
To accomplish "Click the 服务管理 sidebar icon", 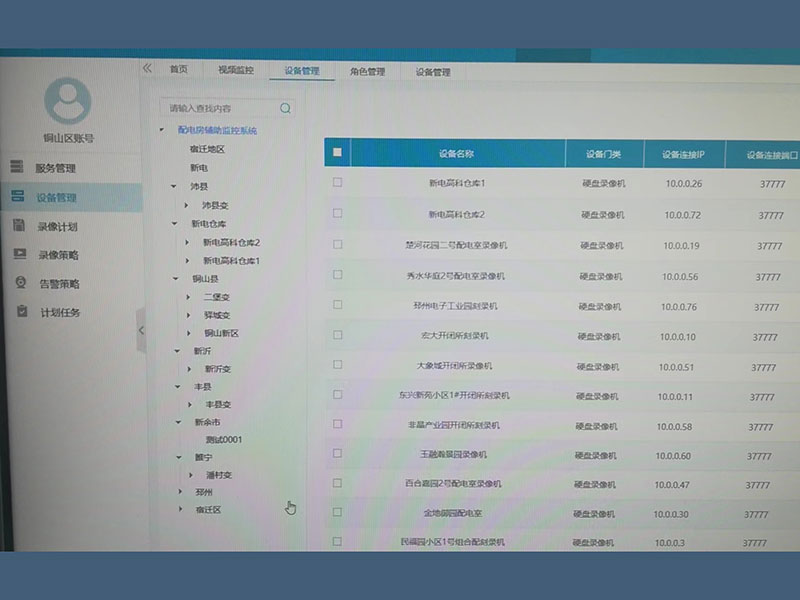I will click(18, 167).
